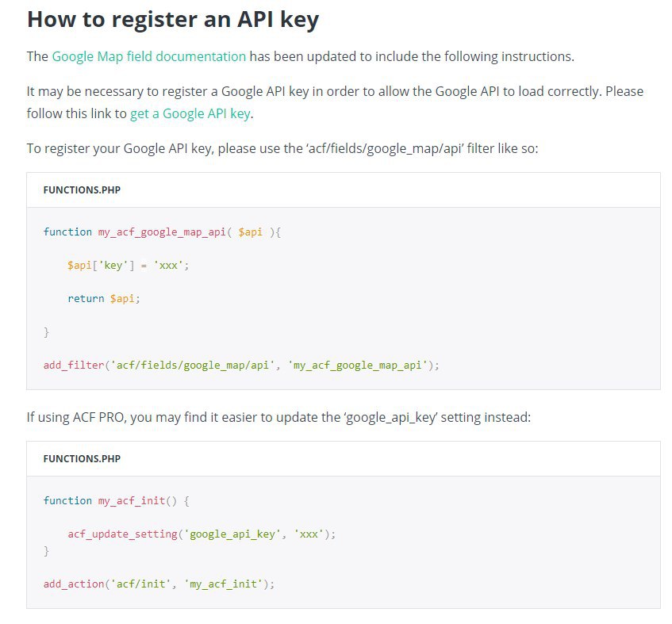672x624 pixels.
Task: Click the add_action('acf/init', 'my_acf_init') line
Action: tap(159, 584)
